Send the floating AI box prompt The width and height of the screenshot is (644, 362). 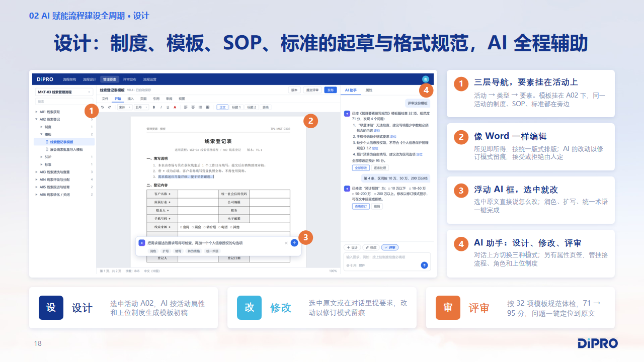point(294,242)
